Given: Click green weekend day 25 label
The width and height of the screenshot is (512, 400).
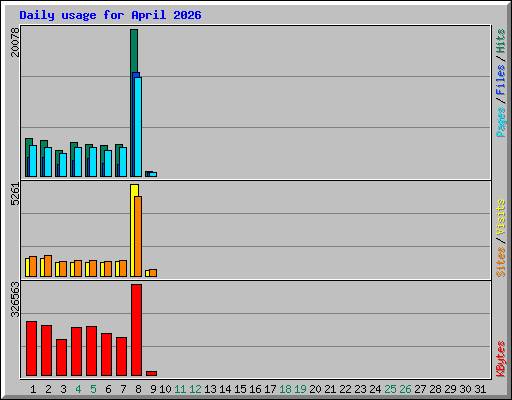Looking at the screenshot, I should 390,389.
